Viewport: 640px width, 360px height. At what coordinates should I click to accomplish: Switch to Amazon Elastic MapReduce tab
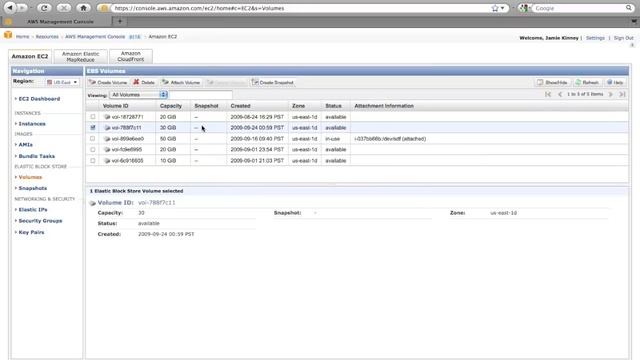coord(80,56)
